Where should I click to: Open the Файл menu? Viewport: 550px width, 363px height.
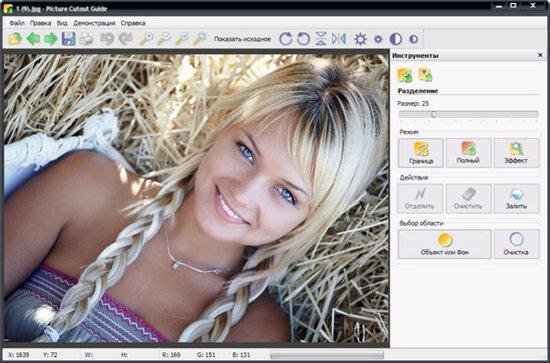(17, 23)
